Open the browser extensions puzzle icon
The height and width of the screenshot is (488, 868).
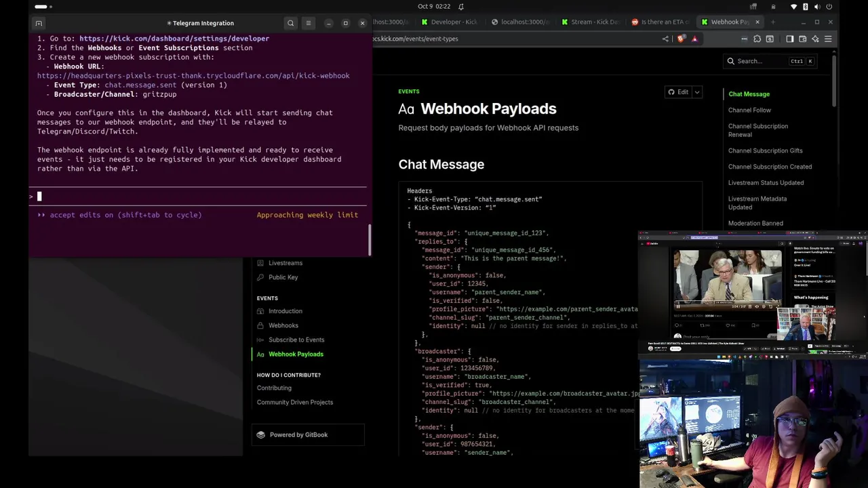point(757,39)
